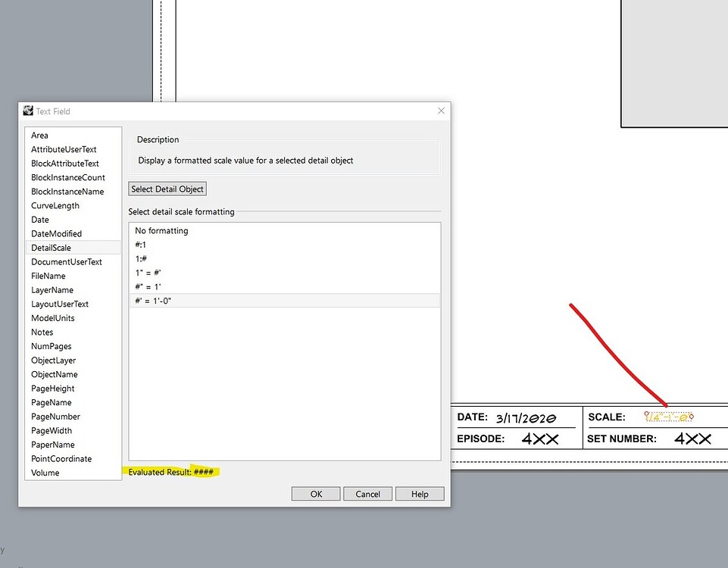Select the 1:# scale formatting
Viewport: 728px width, 568px height.
[141, 258]
